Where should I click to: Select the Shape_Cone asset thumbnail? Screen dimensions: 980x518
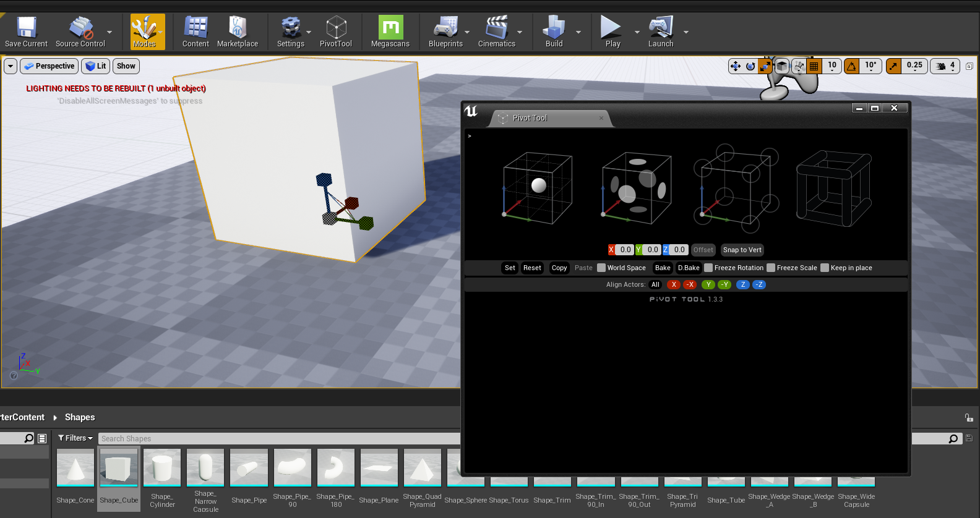pos(75,467)
